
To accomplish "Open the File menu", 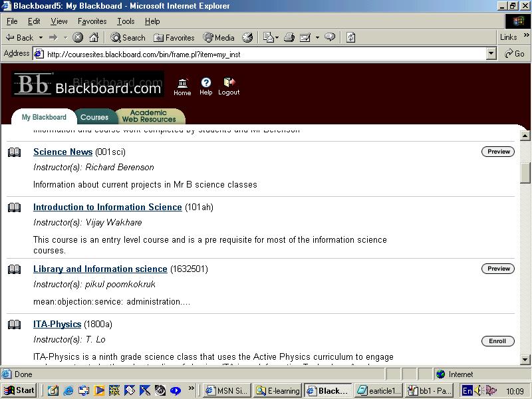I will click(x=12, y=21).
